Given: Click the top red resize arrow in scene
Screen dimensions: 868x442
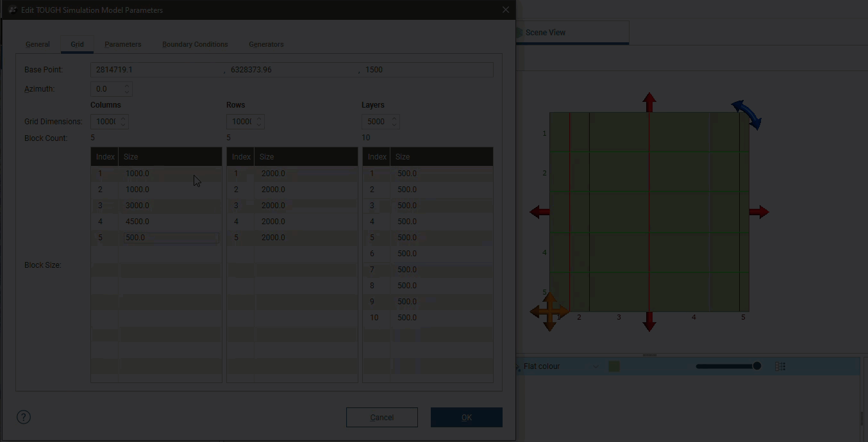Looking at the screenshot, I should click(649, 102).
